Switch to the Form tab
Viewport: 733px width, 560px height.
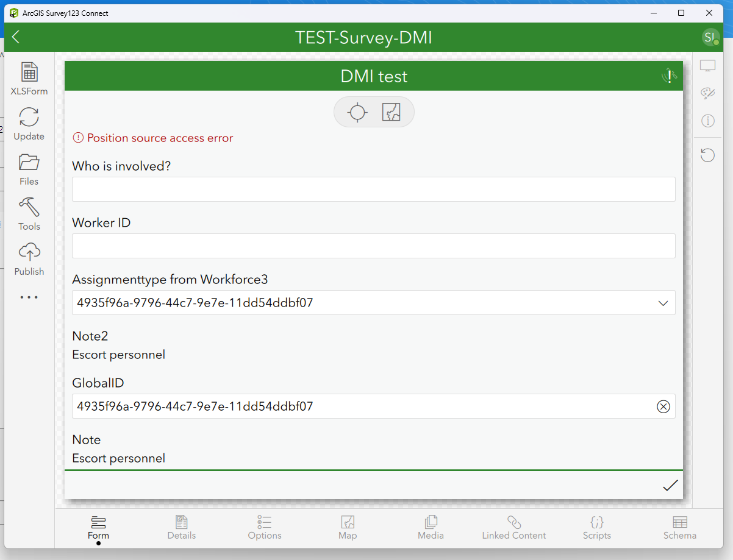(x=98, y=528)
